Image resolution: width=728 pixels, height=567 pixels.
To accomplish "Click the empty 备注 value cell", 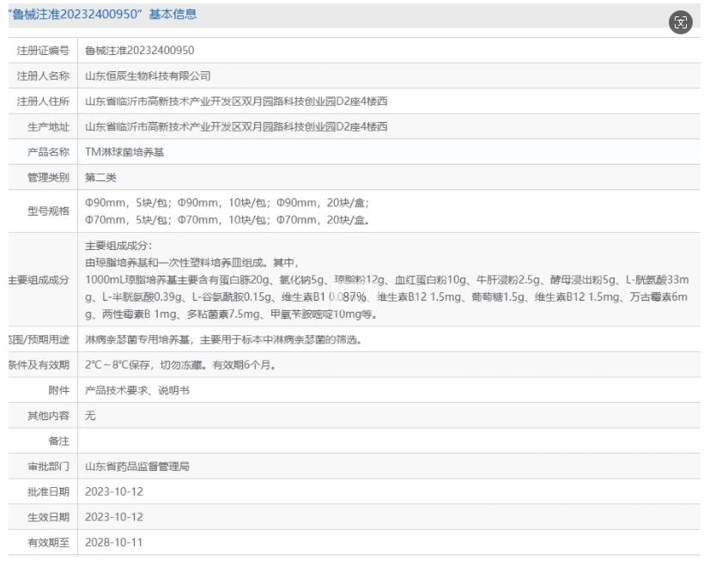I will coord(386,441).
